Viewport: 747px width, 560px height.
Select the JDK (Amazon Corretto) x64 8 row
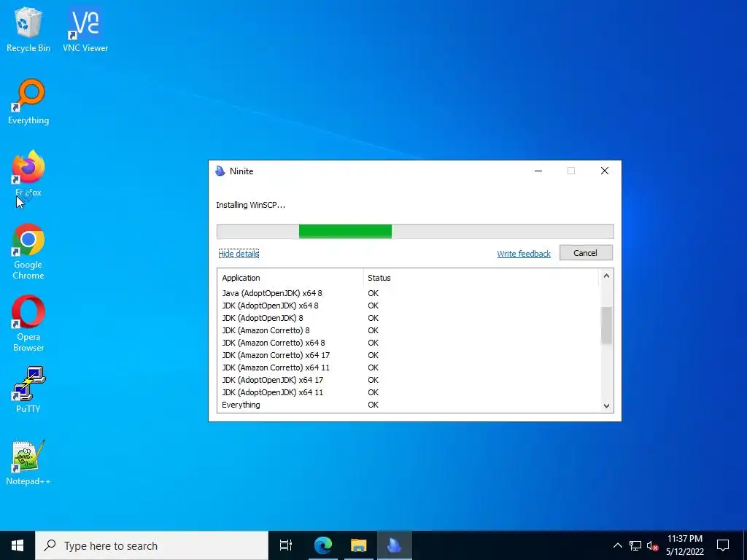409,343
